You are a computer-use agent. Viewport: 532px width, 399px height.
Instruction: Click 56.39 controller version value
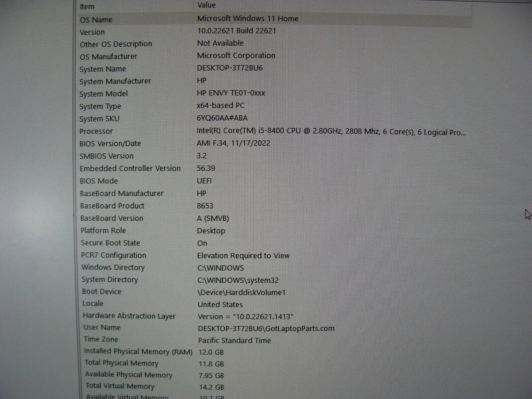coord(206,168)
